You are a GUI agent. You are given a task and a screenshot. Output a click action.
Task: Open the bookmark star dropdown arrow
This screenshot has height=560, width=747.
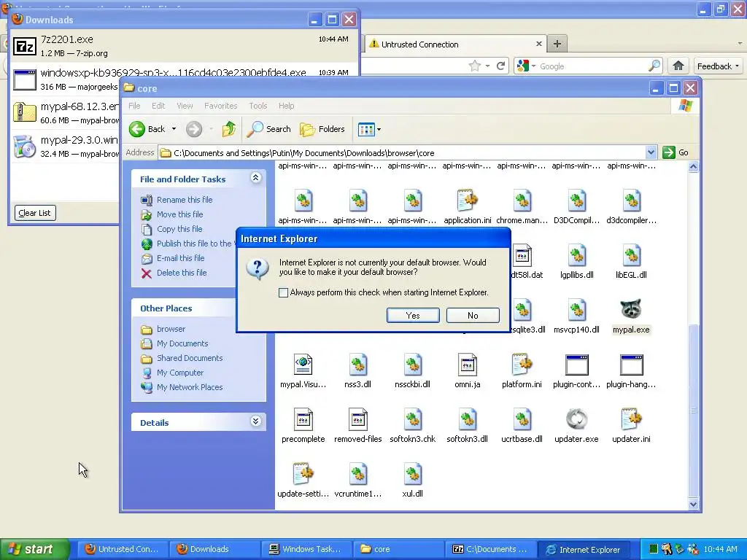[x=487, y=66]
